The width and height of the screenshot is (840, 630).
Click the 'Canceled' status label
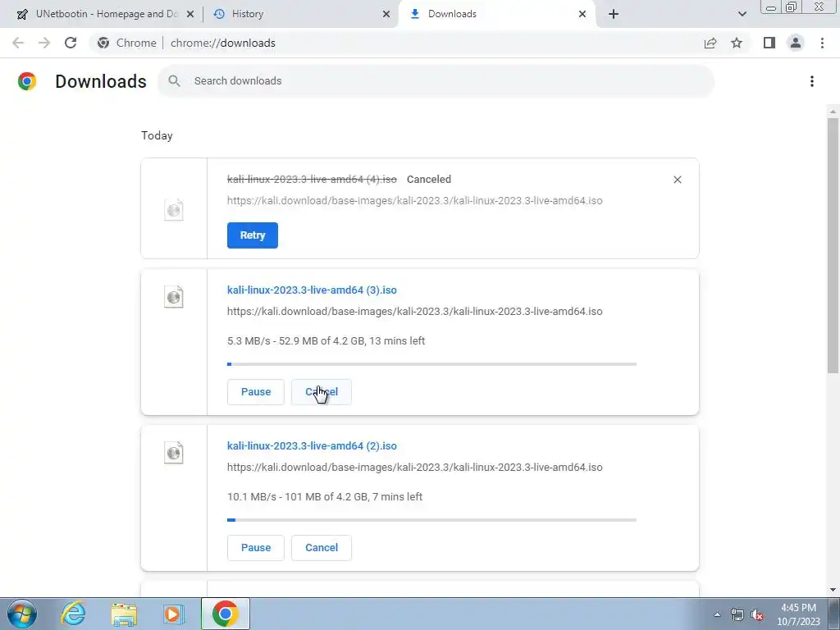428,180
